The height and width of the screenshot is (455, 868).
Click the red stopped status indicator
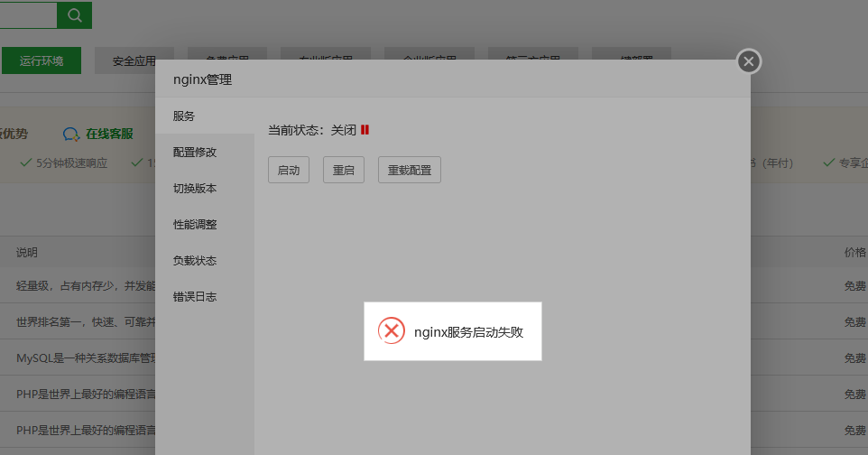click(365, 130)
